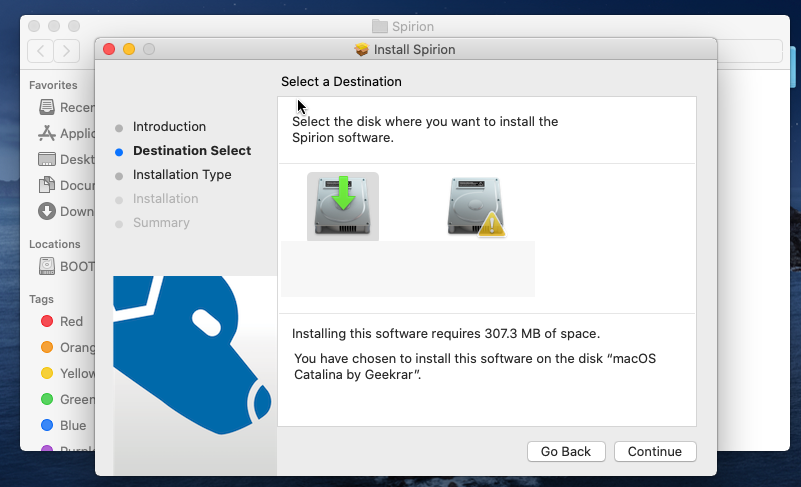Click the Downloads sidebar icon
This screenshot has height=487, width=801.
[46, 211]
